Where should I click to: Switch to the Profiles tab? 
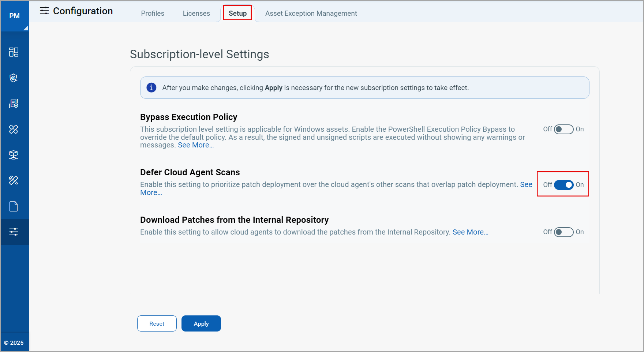pyautogui.click(x=153, y=13)
